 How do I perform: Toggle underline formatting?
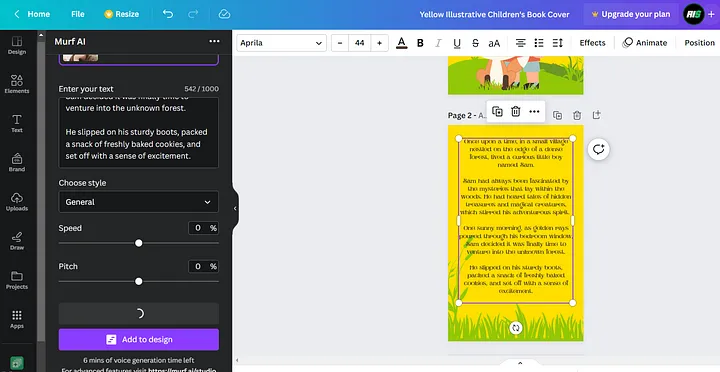coord(457,43)
